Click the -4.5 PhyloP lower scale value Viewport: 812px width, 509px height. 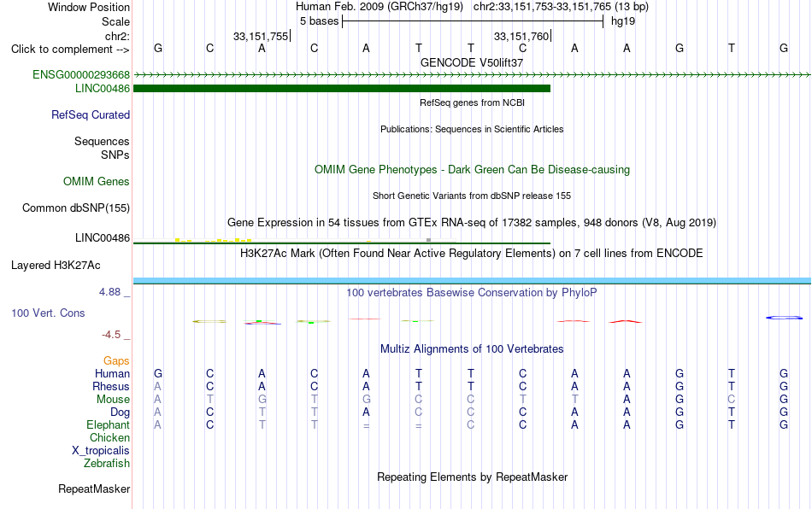[111, 335]
